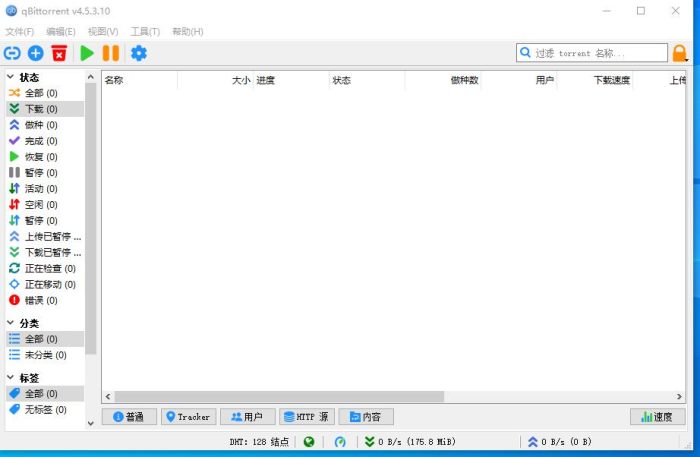This screenshot has height=457, width=700.
Task: Sort by the 下载速度 column header
Action: 595,80
